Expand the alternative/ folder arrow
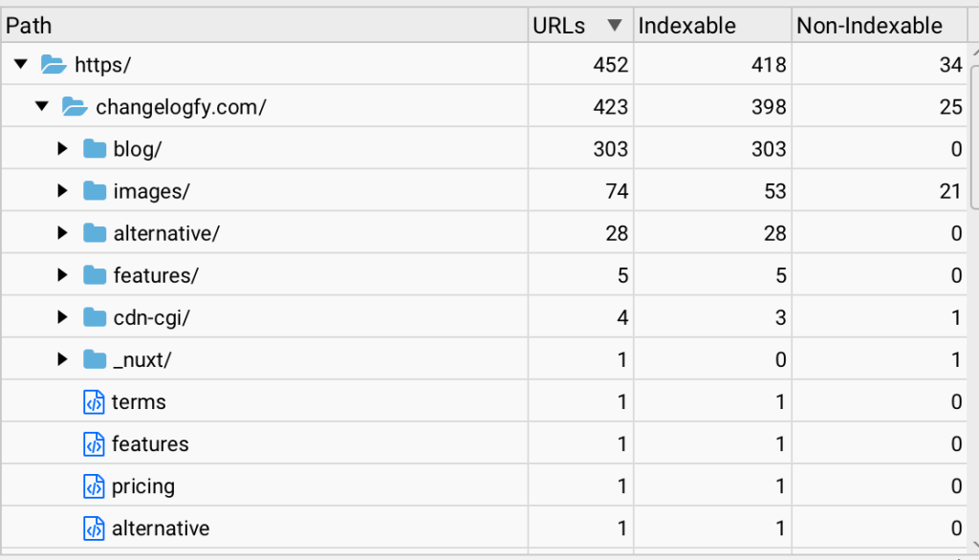Image resolution: width=979 pixels, height=560 pixels. [62, 233]
